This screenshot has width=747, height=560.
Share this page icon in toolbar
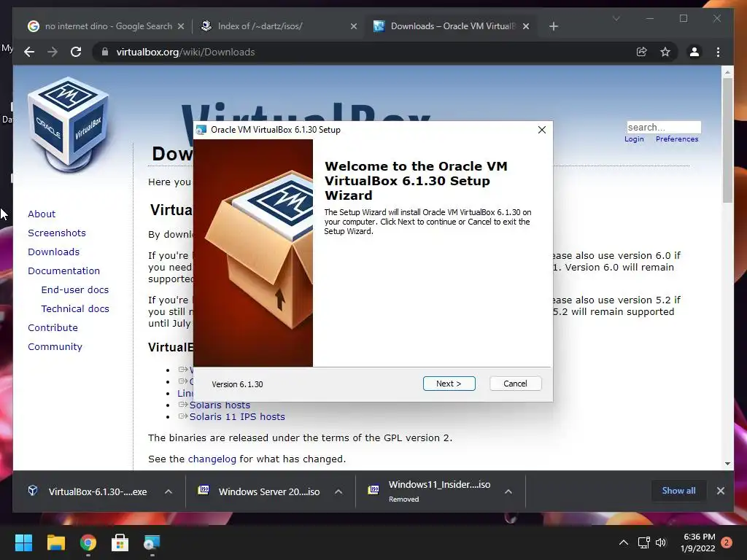[642, 52]
